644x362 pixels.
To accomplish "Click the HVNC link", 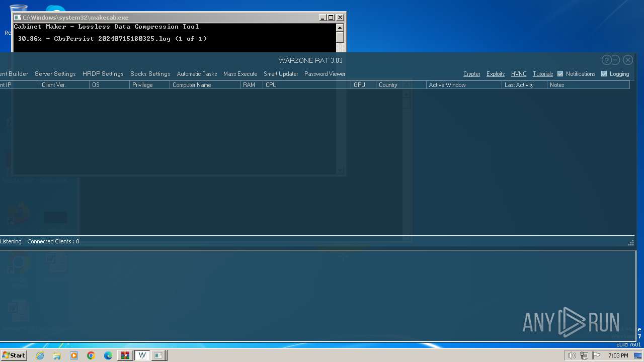I will tap(519, 74).
